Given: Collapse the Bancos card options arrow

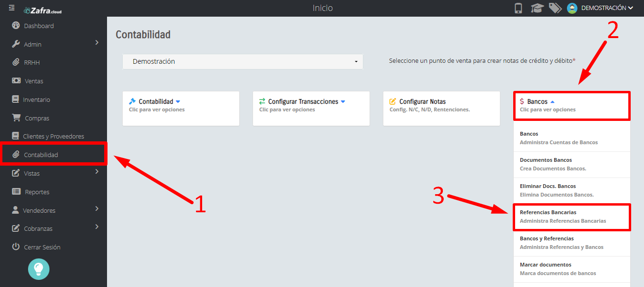Looking at the screenshot, I should click(552, 102).
